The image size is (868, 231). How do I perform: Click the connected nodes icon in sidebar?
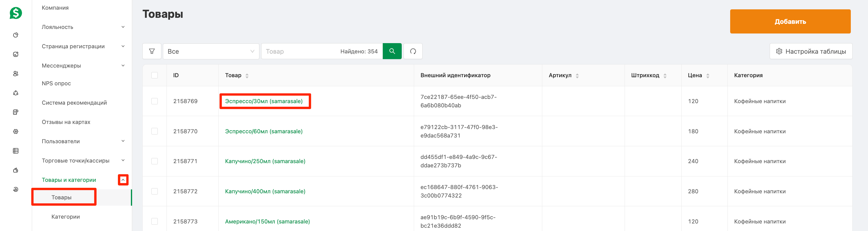pos(15,93)
